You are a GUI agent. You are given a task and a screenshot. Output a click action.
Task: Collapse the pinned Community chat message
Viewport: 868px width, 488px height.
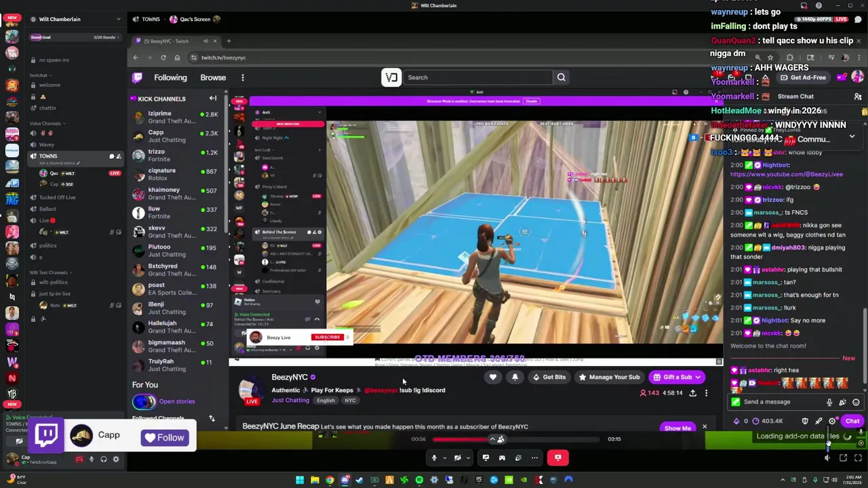pyautogui.click(x=852, y=137)
